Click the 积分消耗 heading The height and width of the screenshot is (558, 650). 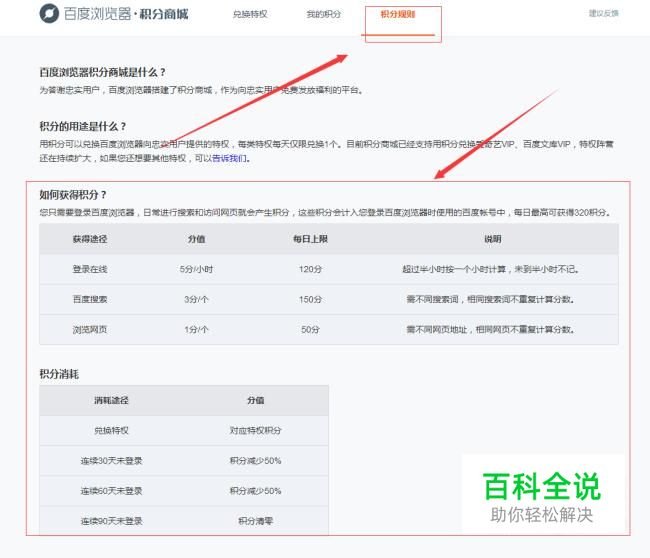pos(59,374)
